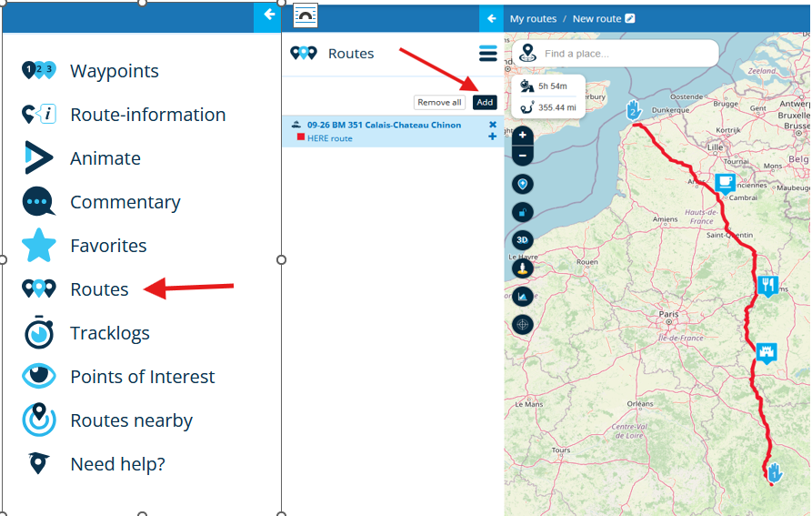Open the Waypoints menu item
The image size is (812, 516).
click(x=90, y=70)
